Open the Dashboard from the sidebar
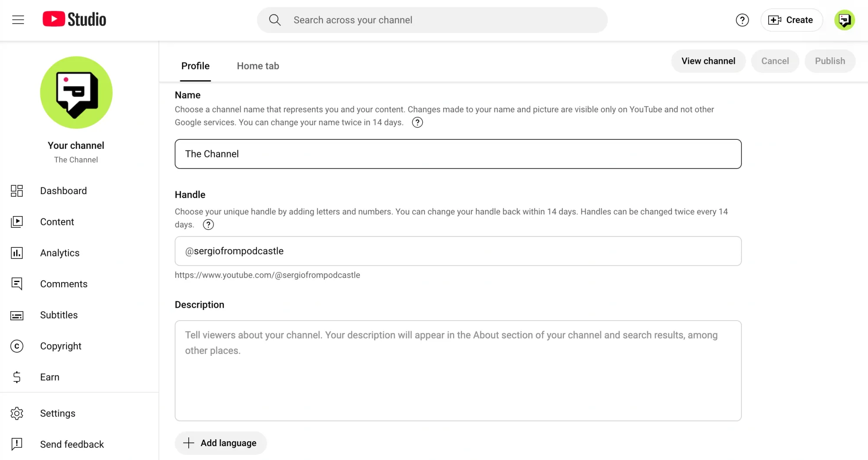The height and width of the screenshot is (460, 868). (x=17, y=191)
